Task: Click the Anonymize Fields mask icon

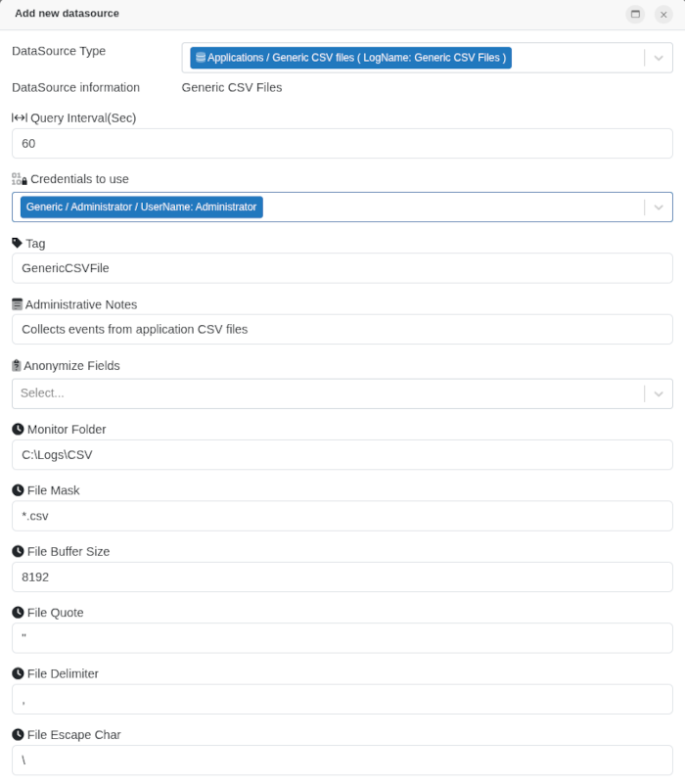Action: tap(17, 365)
